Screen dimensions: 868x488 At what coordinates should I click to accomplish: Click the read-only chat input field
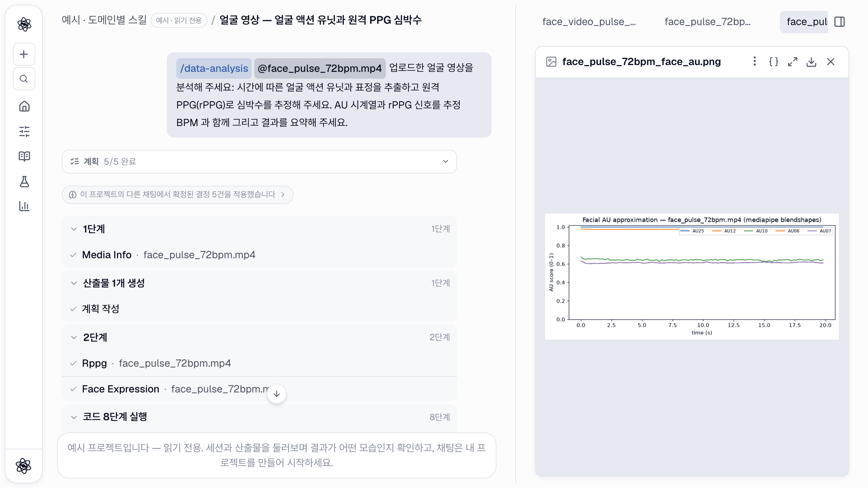coord(277,455)
